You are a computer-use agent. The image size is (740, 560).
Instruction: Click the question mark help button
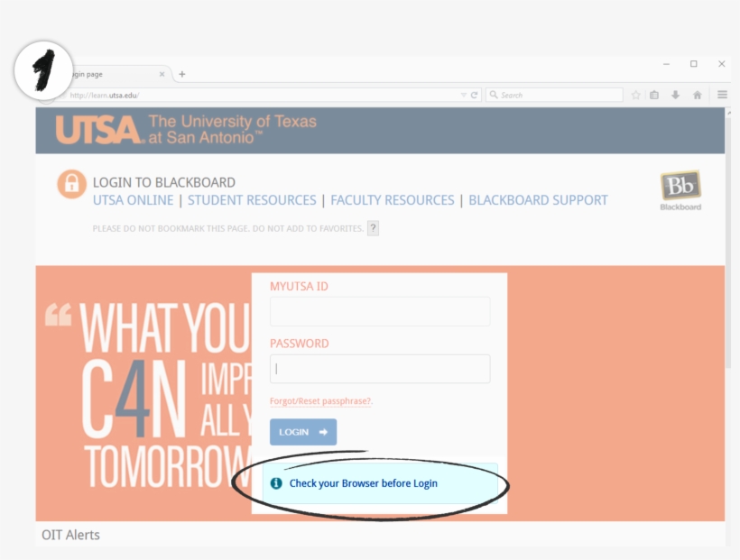click(373, 228)
